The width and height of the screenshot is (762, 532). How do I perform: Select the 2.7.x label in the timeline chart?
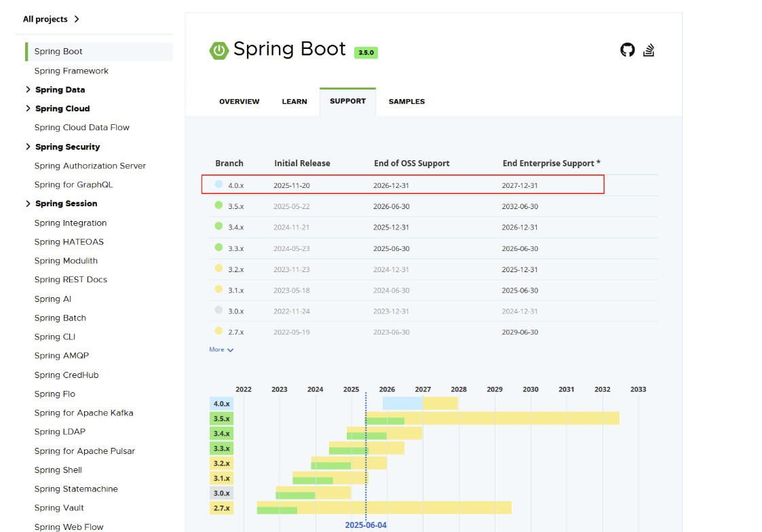click(x=222, y=508)
